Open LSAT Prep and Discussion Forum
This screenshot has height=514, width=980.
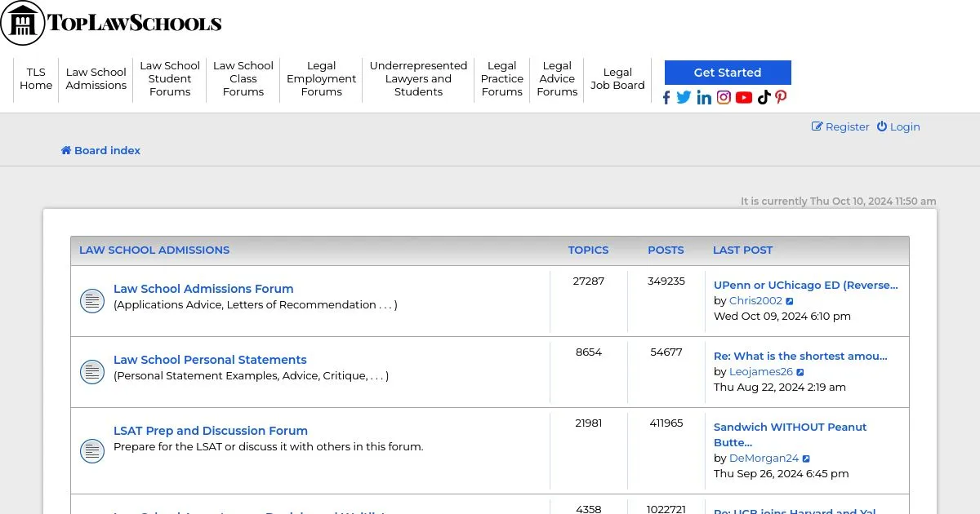pyautogui.click(x=211, y=431)
